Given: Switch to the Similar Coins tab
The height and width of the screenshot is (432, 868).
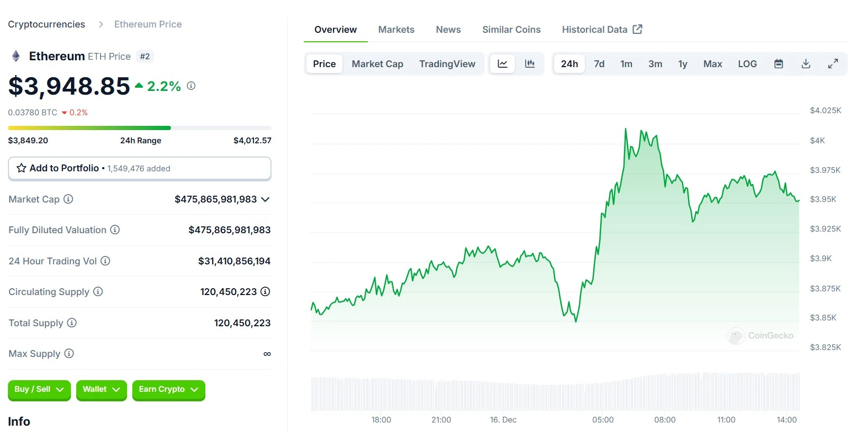Looking at the screenshot, I should (x=511, y=30).
